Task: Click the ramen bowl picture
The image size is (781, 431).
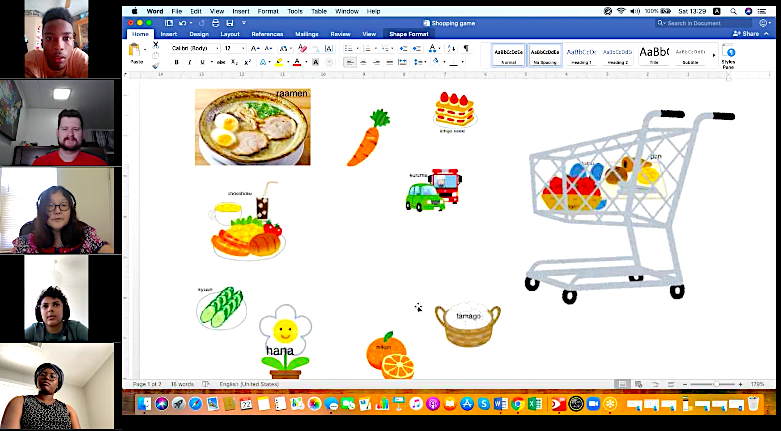Action: 252,127
